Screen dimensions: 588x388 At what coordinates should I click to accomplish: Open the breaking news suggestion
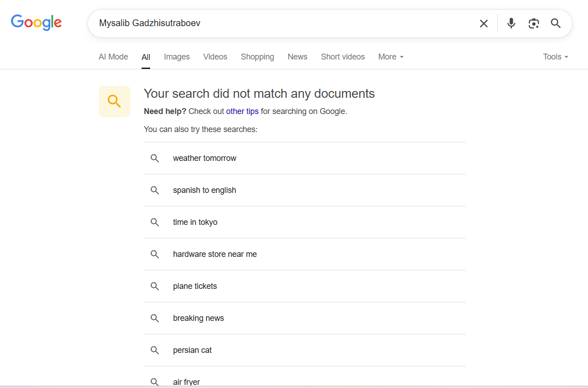(305, 318)
